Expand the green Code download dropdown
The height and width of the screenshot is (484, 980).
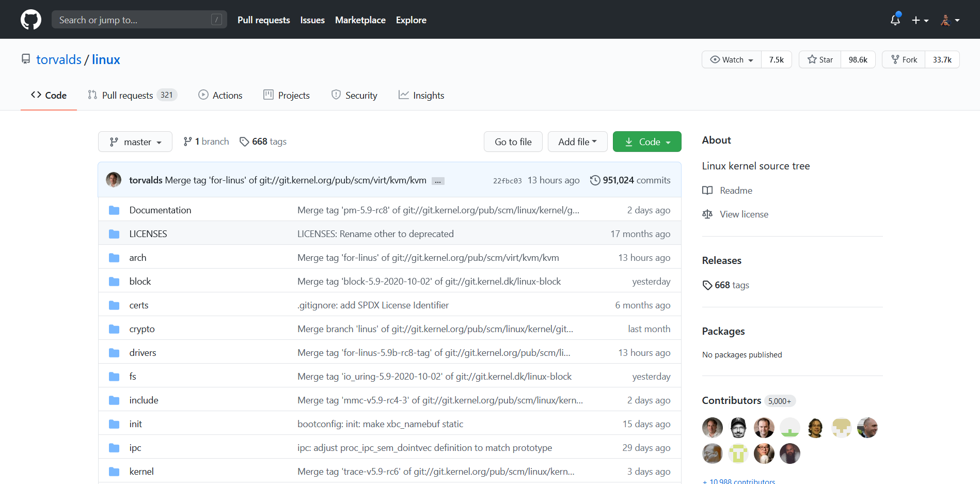(x=647, y=142)
